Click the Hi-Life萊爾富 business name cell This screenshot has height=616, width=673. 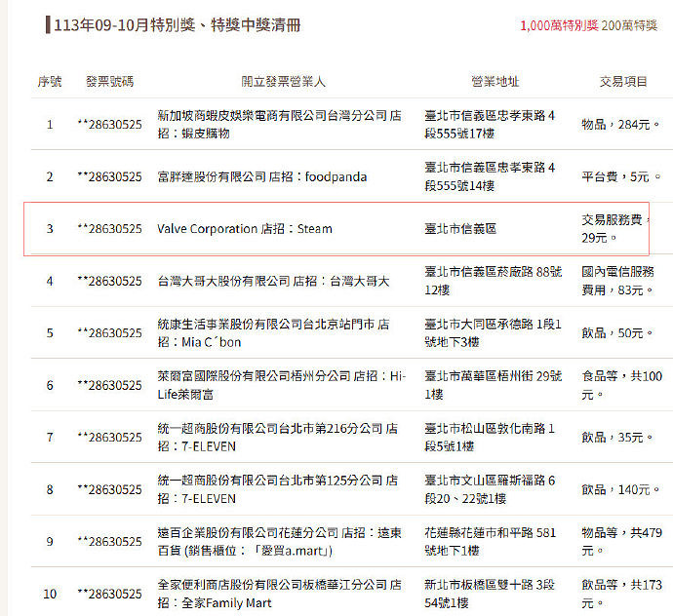282,385
